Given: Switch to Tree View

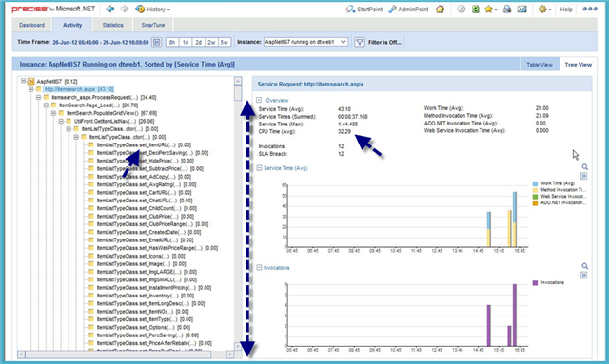Looking at the screenshot, I should (x=578, y=65).
